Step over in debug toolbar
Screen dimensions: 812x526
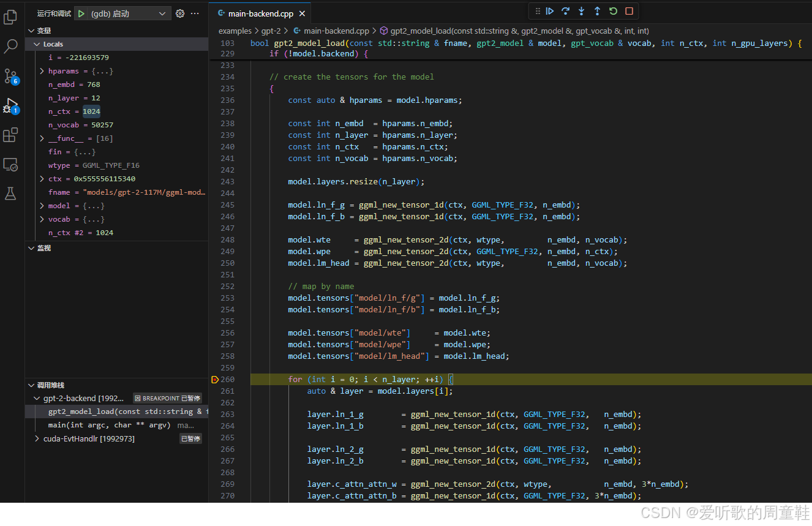(x=566, y=11)
